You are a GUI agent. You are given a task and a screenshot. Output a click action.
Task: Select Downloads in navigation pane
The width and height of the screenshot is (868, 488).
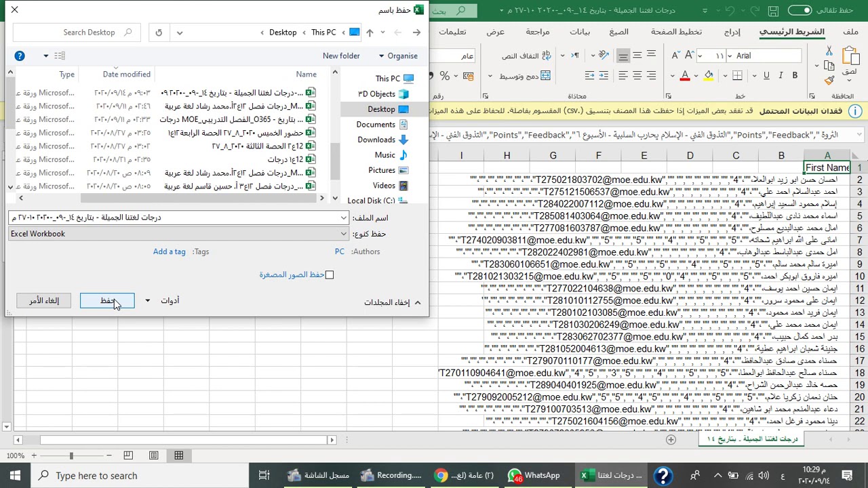click(382, 140)
